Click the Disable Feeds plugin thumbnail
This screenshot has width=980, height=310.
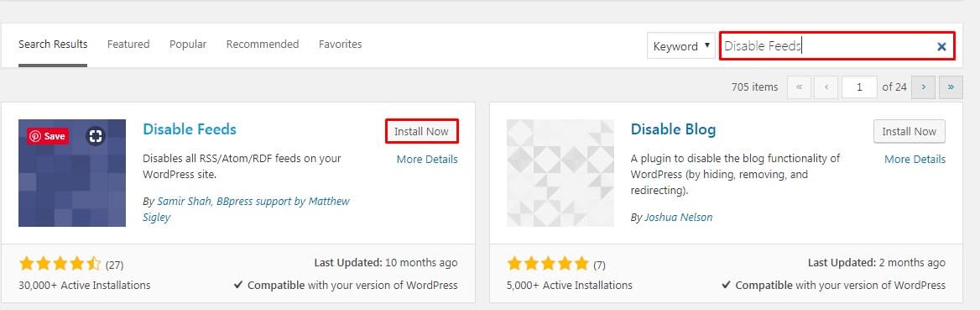tap(72, 173)
